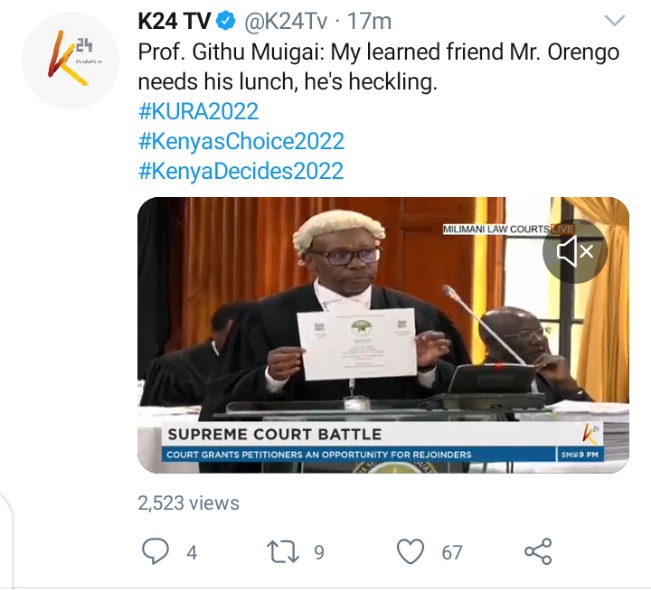Viewport: 651px width, 590px height.
Task: Open the #KURA2022 hashtag
Action: click(198, 111)
